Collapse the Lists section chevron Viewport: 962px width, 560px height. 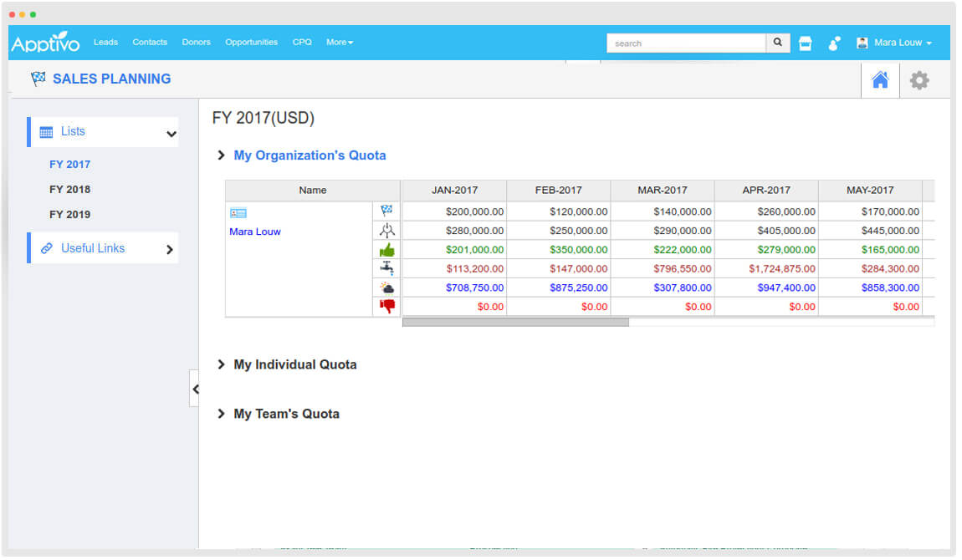(171, 133)
